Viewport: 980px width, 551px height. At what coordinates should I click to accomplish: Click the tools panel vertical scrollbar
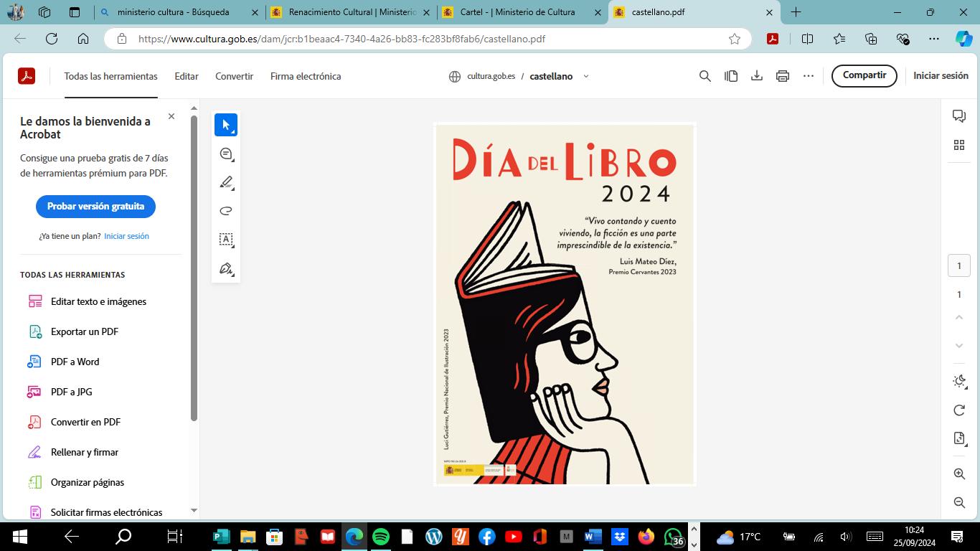pos(194,268)
